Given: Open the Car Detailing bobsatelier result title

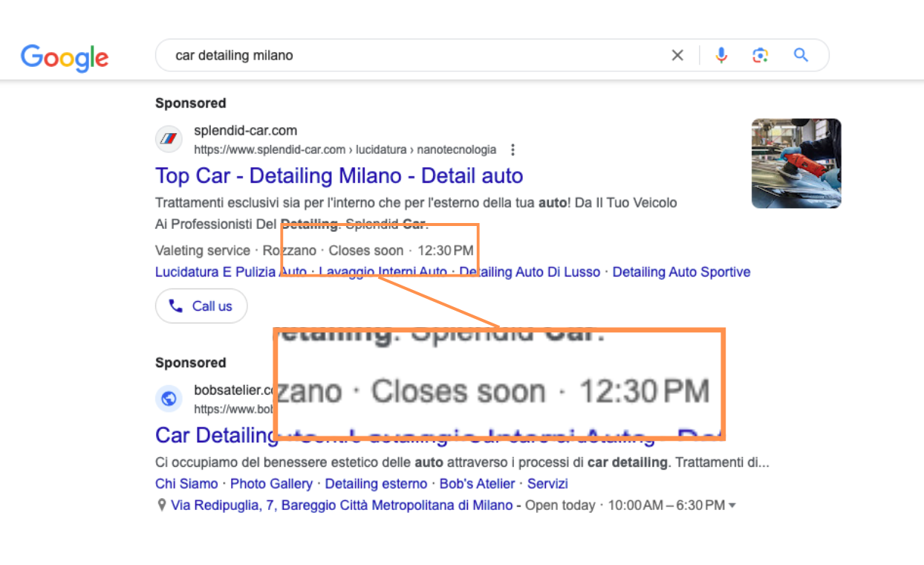Looking at the screenshot, I should [x=215, y=435].
